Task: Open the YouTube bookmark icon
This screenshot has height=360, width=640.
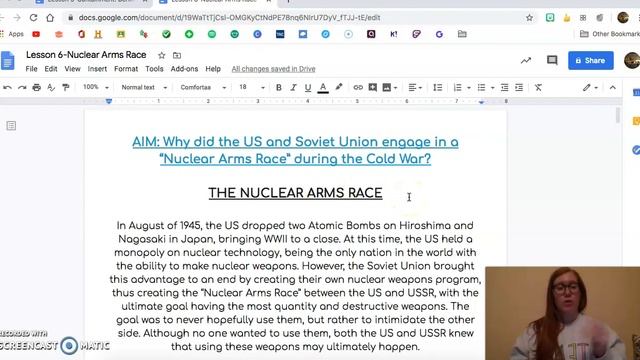Action: click(36, 34)
